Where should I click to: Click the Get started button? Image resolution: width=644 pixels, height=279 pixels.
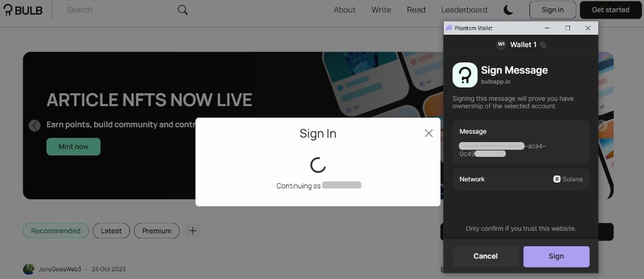611,10
